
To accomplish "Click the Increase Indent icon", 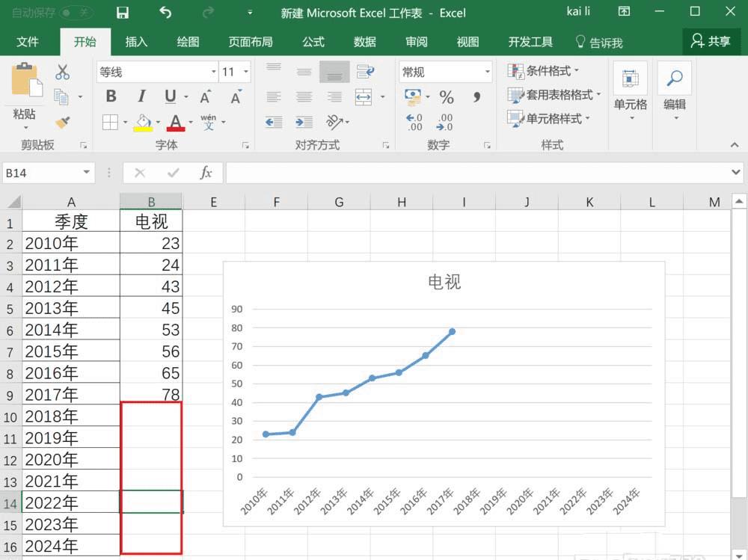I will (x=304, y=122).
